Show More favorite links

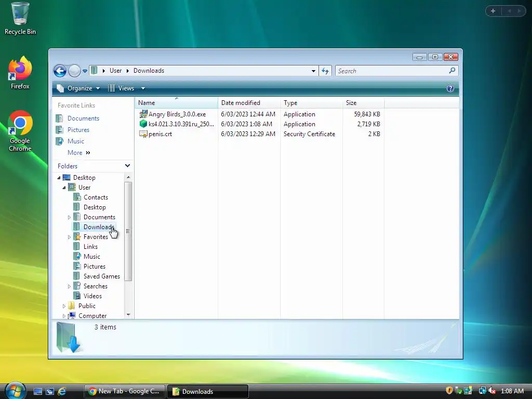coord(79,153)
